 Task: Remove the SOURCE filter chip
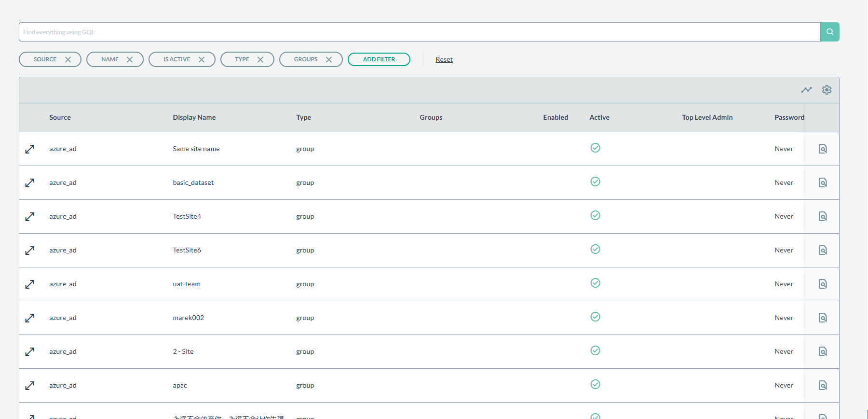(x=68, y=60)
